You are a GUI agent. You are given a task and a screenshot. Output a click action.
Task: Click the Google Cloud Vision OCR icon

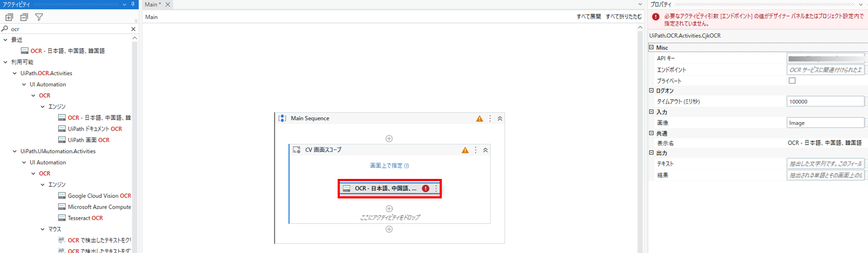tap(62, 196)
